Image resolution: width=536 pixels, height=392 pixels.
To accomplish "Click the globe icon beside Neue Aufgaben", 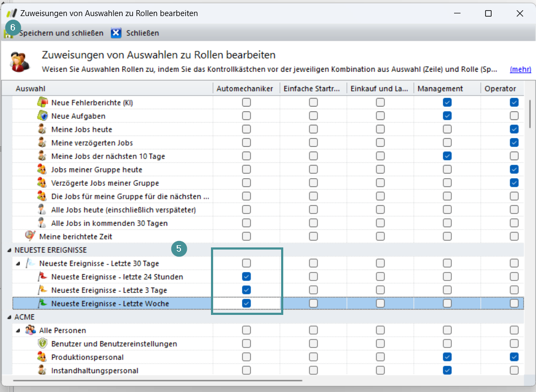I will [x=43, y=116].
